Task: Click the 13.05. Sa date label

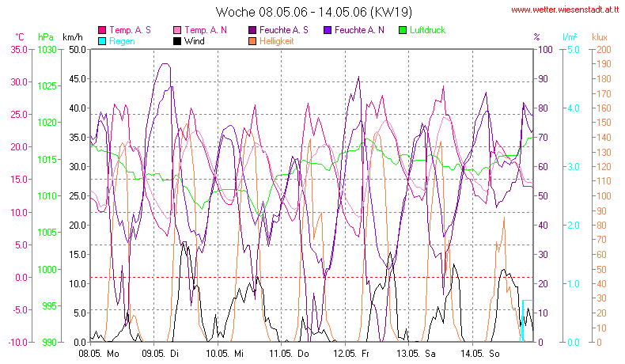Action: (416, 353)
